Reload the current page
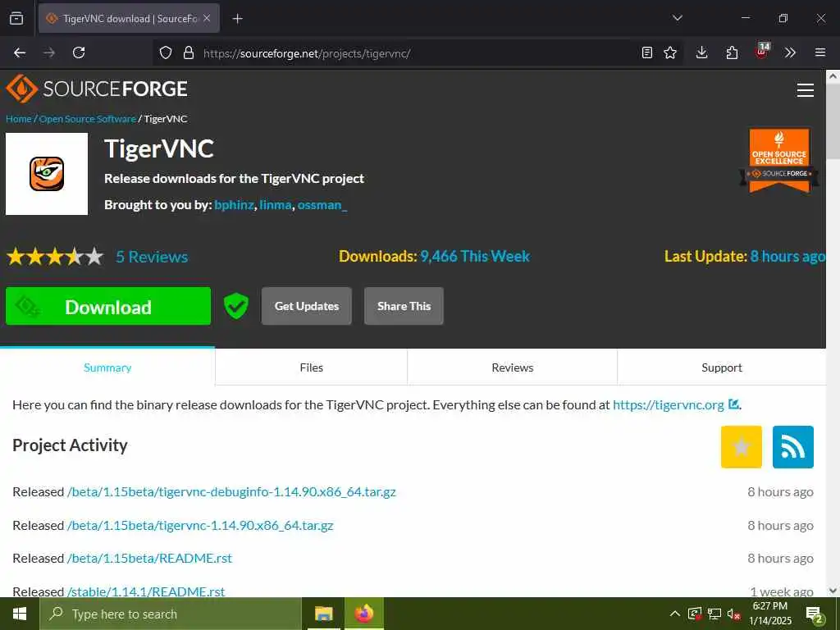This screenshot has width=840, height=630. click(79, 52)
